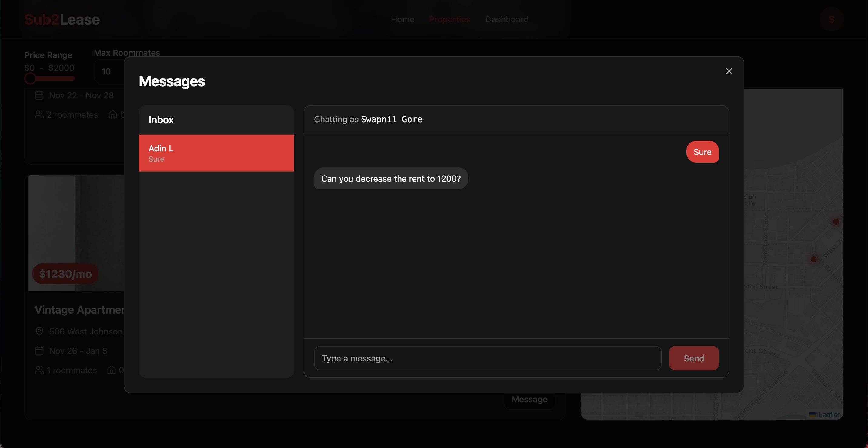The width and height of the screenshot is (868, 448).
Task: Click the Send button
Action: point(693,358)
